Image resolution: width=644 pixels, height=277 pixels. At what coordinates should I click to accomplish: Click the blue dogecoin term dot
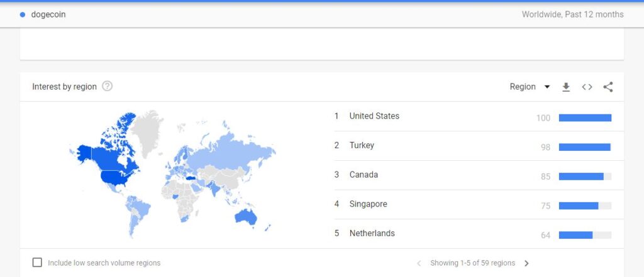(x=23, y=15)
